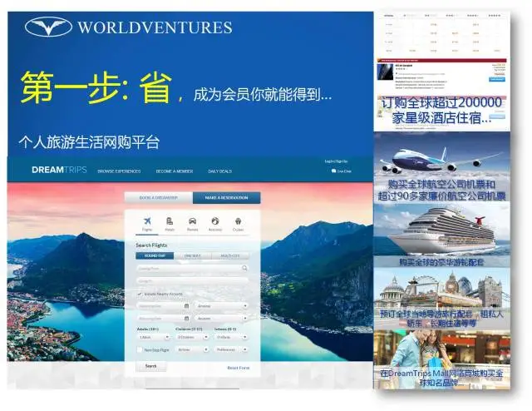Click the Leaving From input field
This screenshot has width=532, height=411.
tap(192, 269)
